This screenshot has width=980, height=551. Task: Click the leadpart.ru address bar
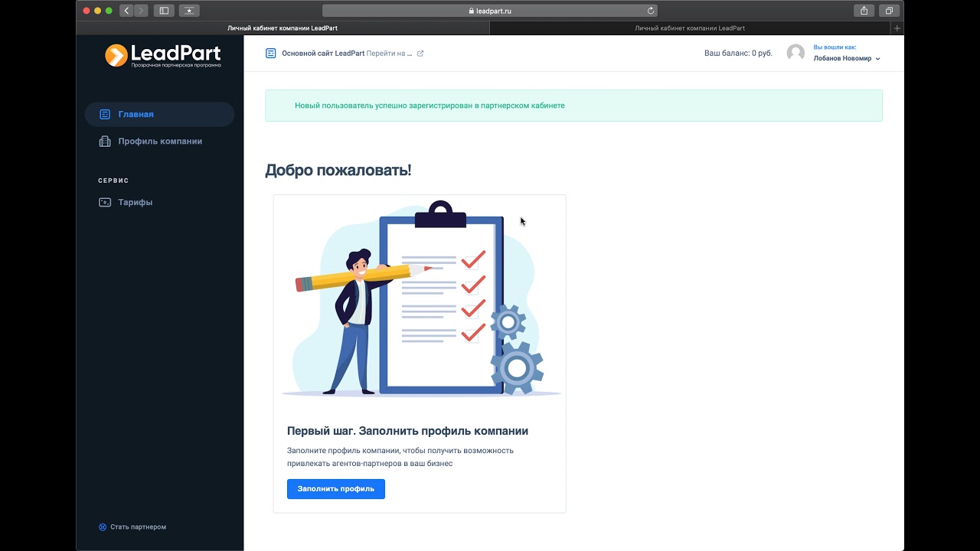490,11
